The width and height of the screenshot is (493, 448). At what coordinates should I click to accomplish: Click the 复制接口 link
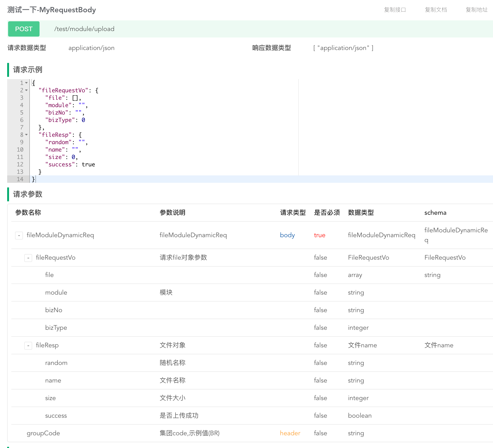pos(395,10)
